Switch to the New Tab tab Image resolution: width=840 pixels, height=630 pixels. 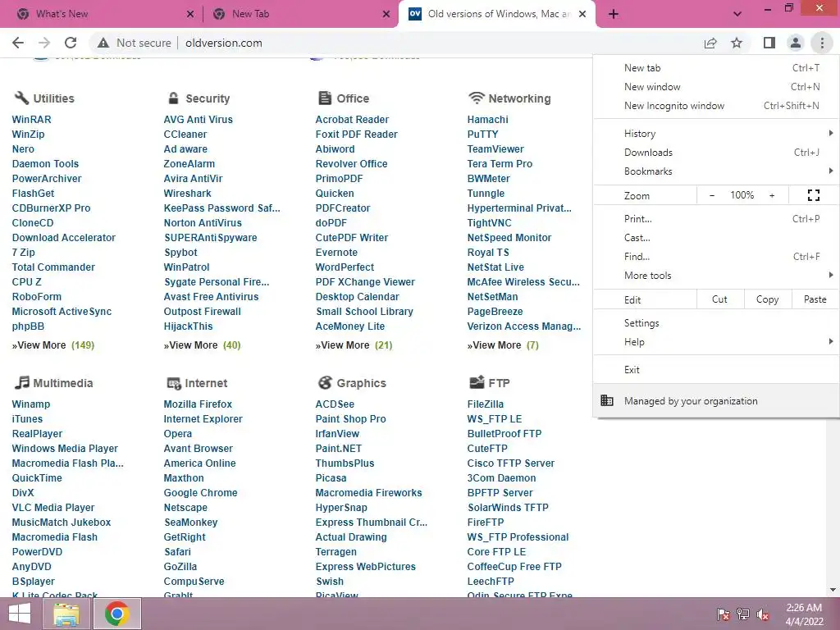300,14
